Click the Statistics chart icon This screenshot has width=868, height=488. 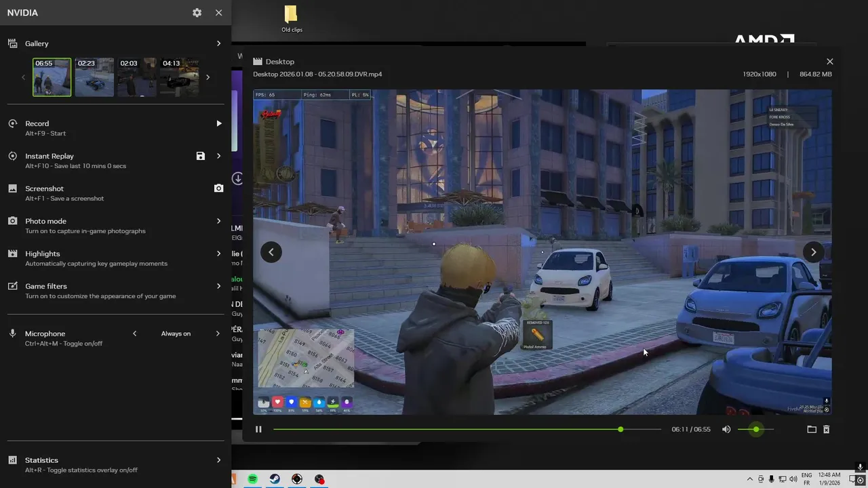(x=12, y=460)
